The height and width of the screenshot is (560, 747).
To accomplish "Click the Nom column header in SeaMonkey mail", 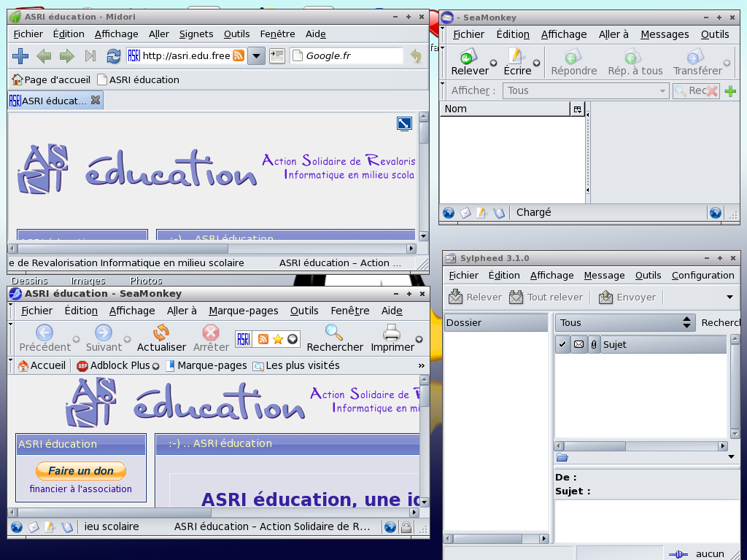I will (505, 109).
